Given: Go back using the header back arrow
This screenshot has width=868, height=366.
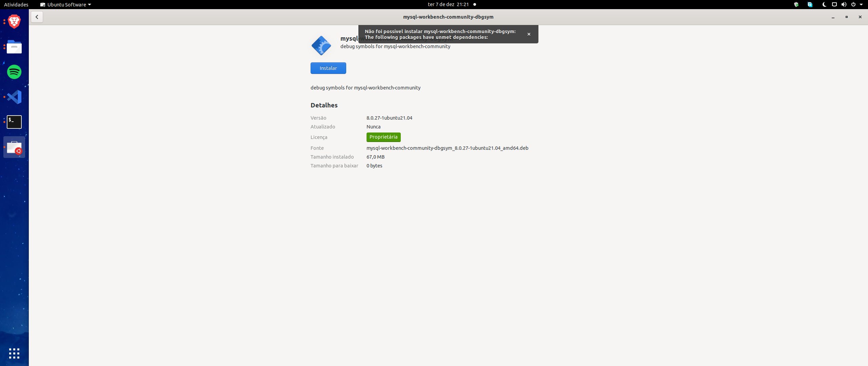Looking at the screenshot, I should pyautogui.click(x=37, y=17).
